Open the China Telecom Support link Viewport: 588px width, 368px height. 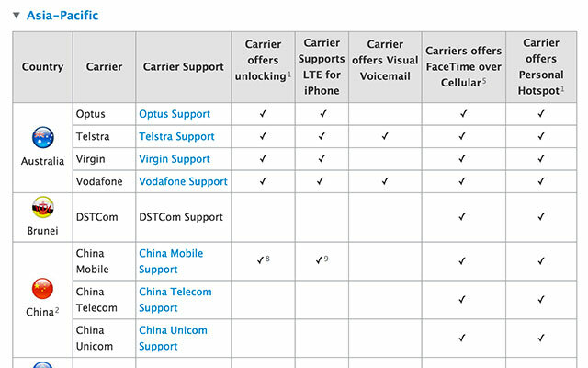175,300
